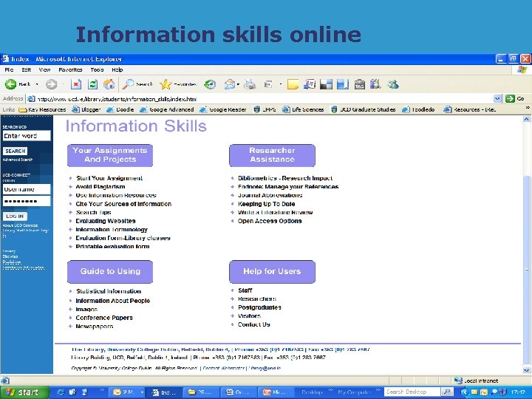Open Cite Your Sources of Information link

[x=123, y=204]
